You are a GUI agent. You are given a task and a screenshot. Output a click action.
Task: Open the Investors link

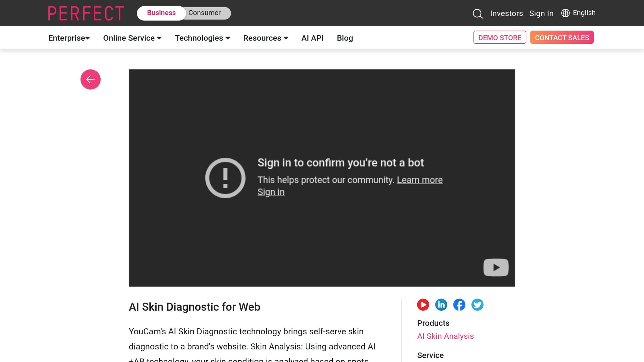coord(506,14)
